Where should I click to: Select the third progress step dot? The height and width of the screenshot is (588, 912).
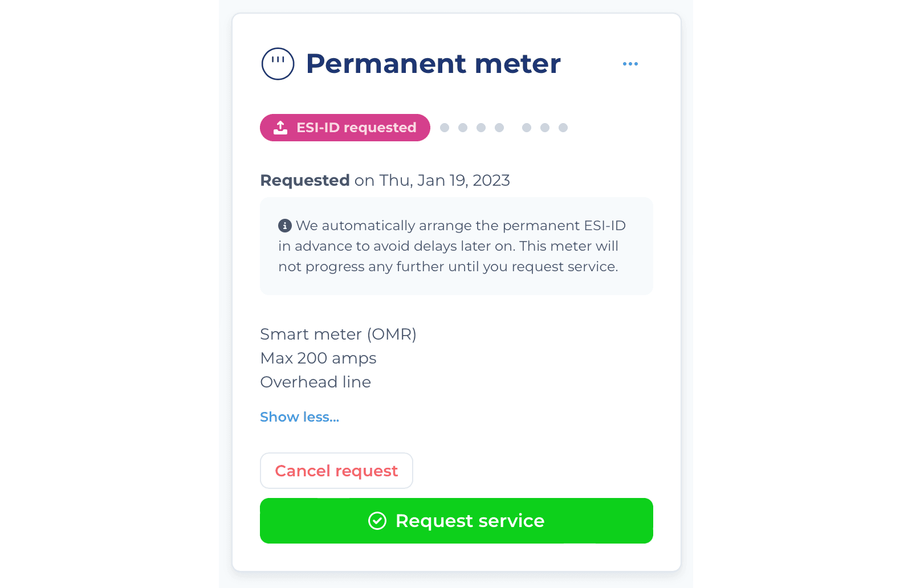481,128
